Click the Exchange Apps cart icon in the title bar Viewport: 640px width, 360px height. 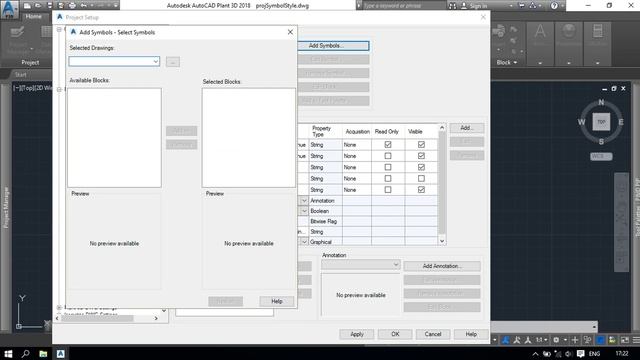click(522, 6)
